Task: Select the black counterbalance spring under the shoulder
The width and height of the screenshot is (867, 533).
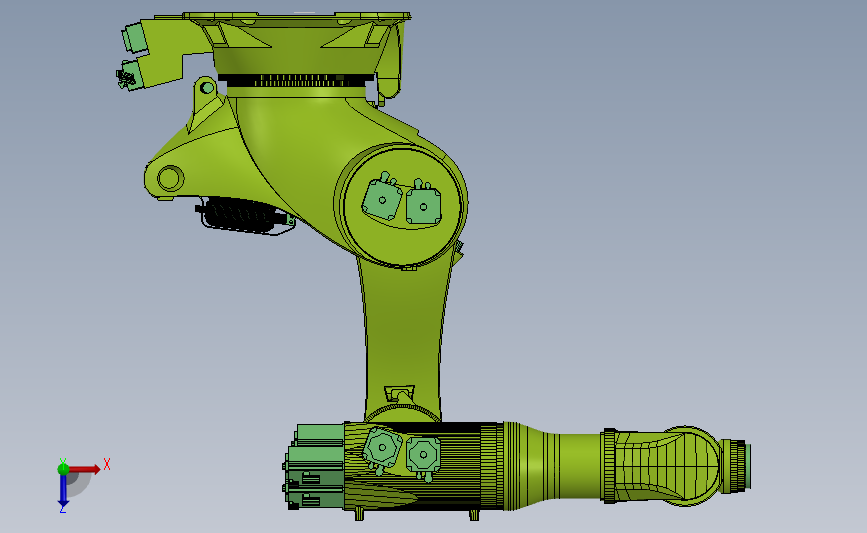Action: [x=242, y=215]
